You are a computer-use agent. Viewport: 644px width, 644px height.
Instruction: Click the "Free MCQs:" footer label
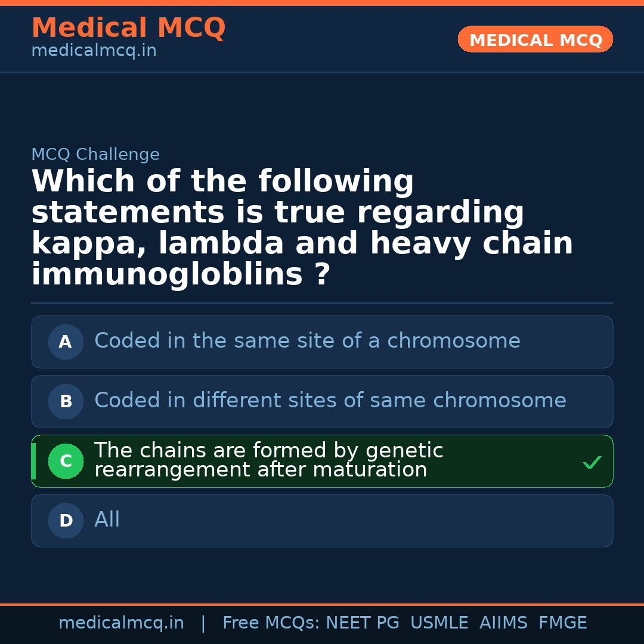[271, 623]
